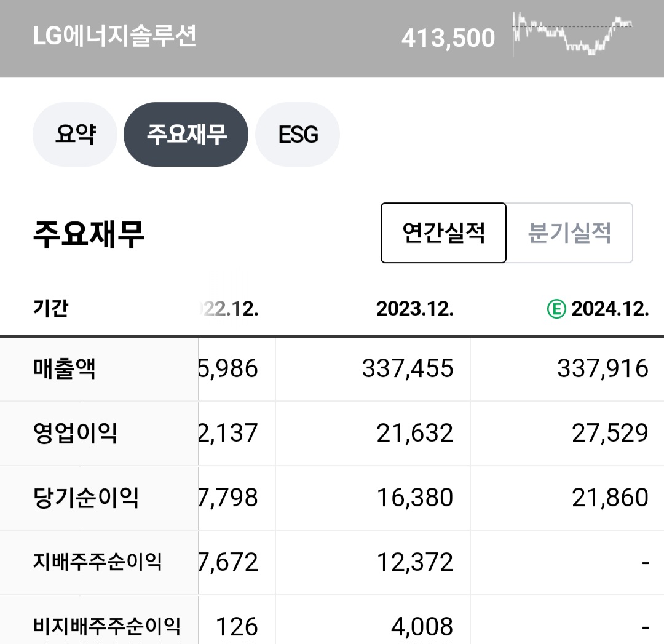
Task: Click the 413,500 current price
Action: point(448,38)
